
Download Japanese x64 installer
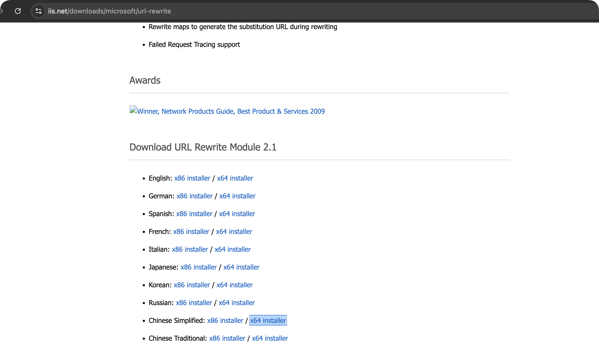[x=241, y=267]
